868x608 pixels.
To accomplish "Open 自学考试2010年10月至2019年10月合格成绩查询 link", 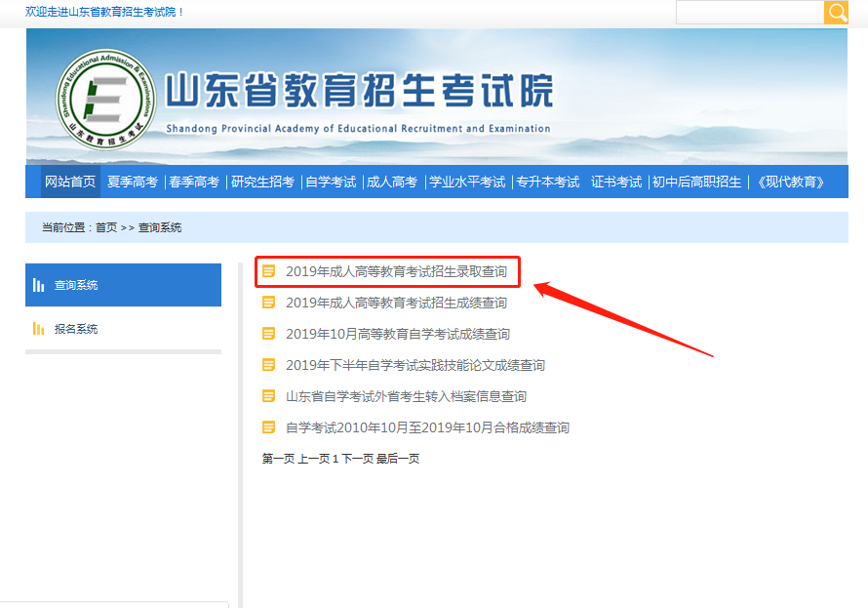I will click(x=427, y=427).
